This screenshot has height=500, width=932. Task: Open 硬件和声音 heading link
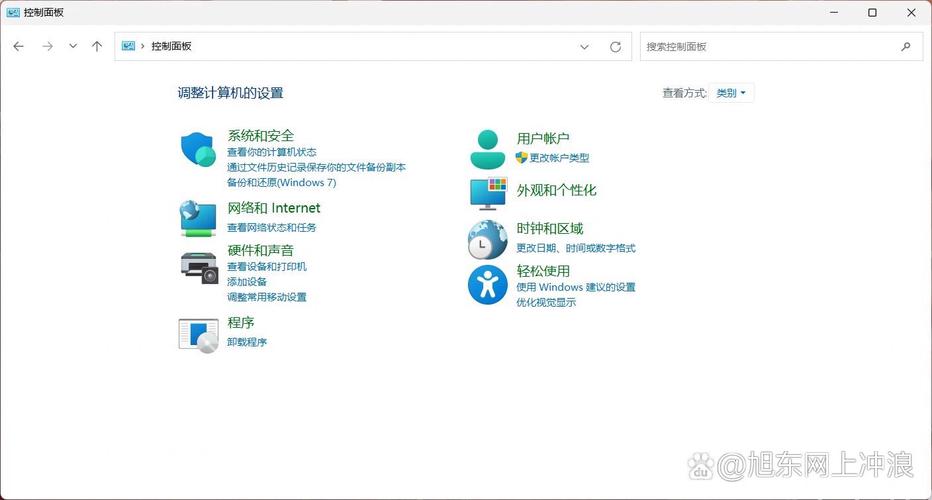point(260,250)
